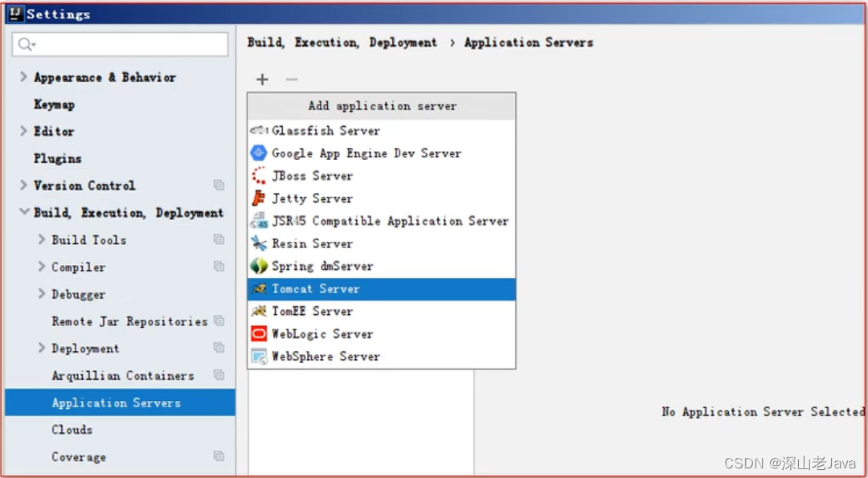Select Glassfish Server from the list
Image resolution: width=868 pixels, height=478 pixels.
coord(382,131)
